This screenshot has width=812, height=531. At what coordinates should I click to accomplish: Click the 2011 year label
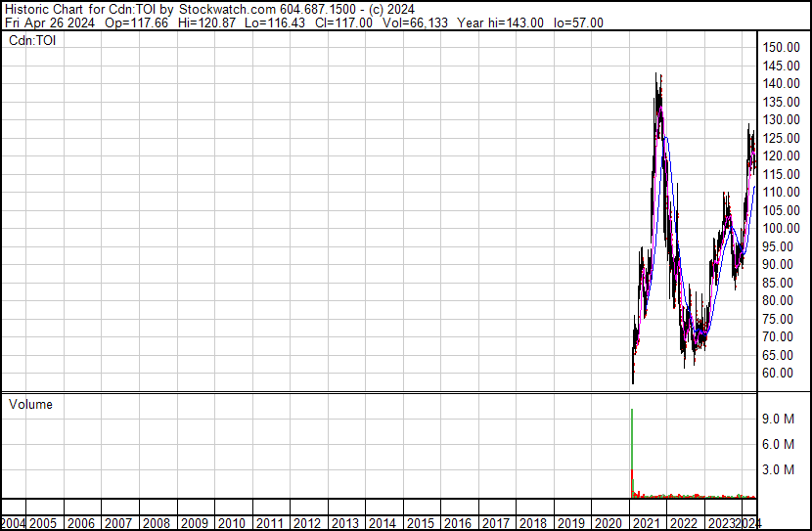[x=269, y=524]
